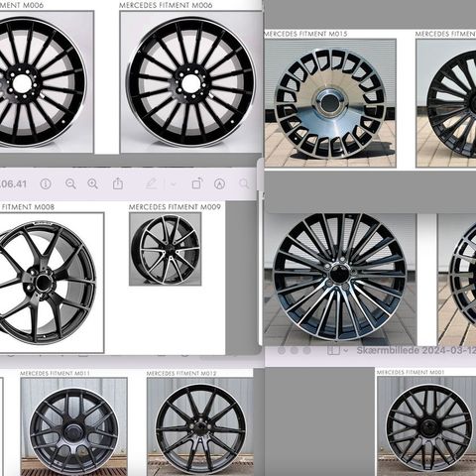Toggle the sidebar view button

pyautogui.click(x=333, y=350)
